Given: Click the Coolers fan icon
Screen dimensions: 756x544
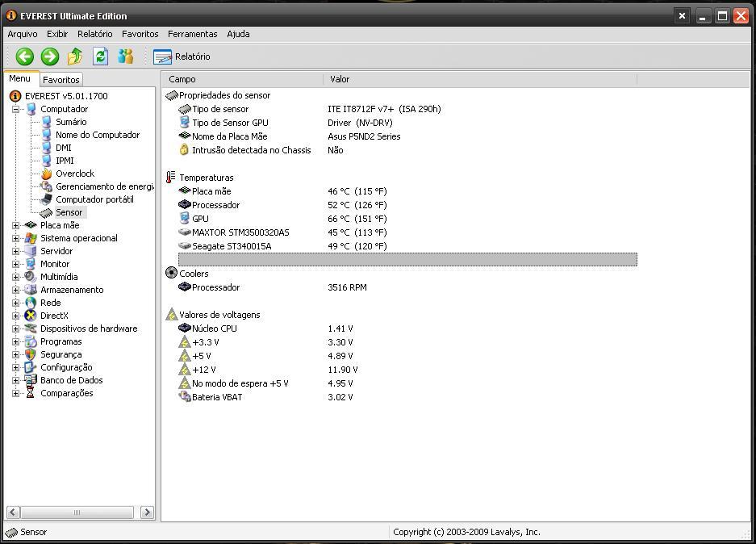Looking at the screenshot, I should pos(171,273).
